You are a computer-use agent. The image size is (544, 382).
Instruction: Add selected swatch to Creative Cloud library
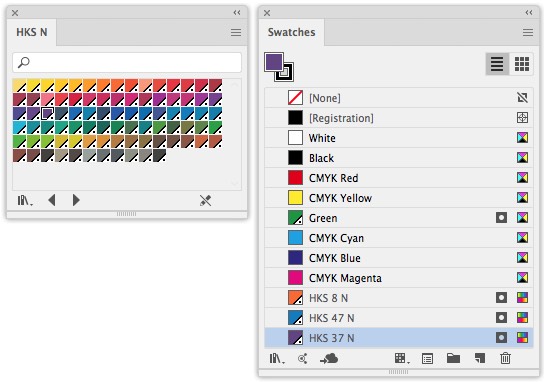tap(329, 358)
